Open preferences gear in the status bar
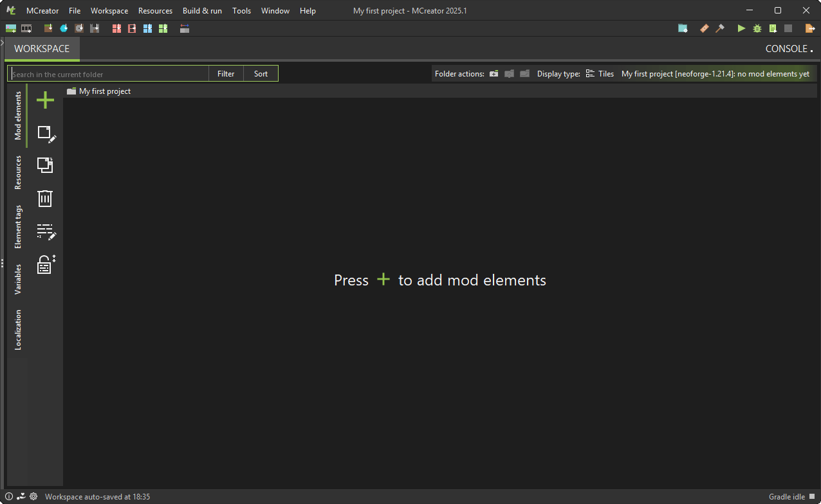821x504 pixels. coord(33,496)
